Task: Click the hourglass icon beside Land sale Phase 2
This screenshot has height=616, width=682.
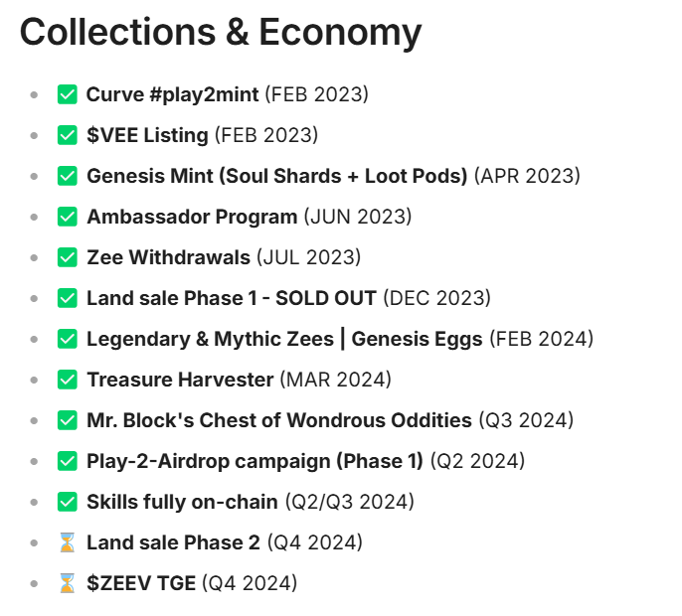Action: [68, 542]
